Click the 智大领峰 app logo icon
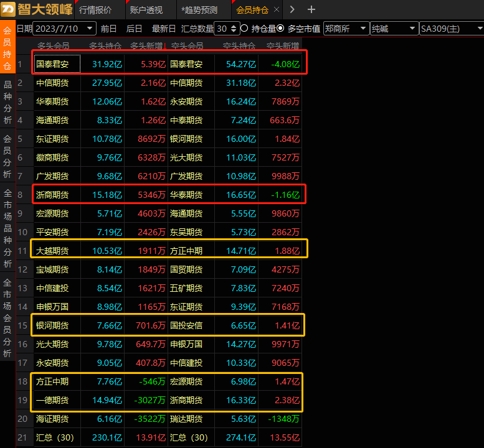Viewport: 484px width, 448px height. tap(8, 9)
